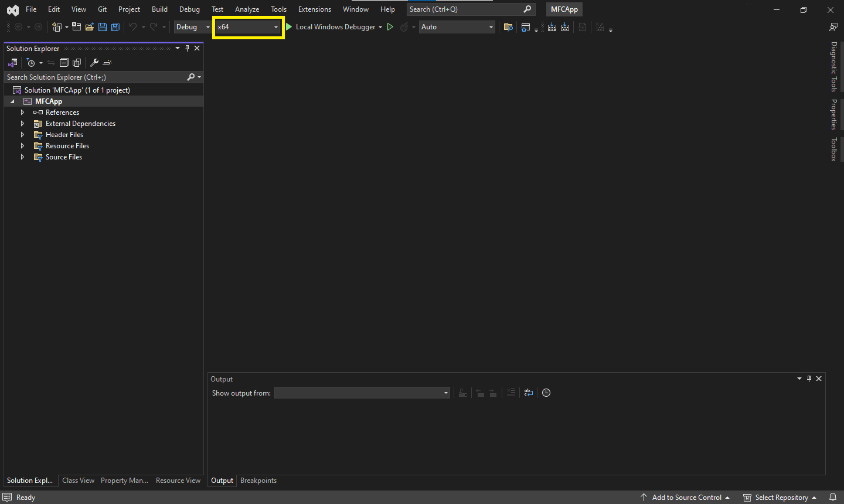Click Add to Source Control
Image resolution: width=844 pixels, height=504 pixels.
[x=685, y=498]
